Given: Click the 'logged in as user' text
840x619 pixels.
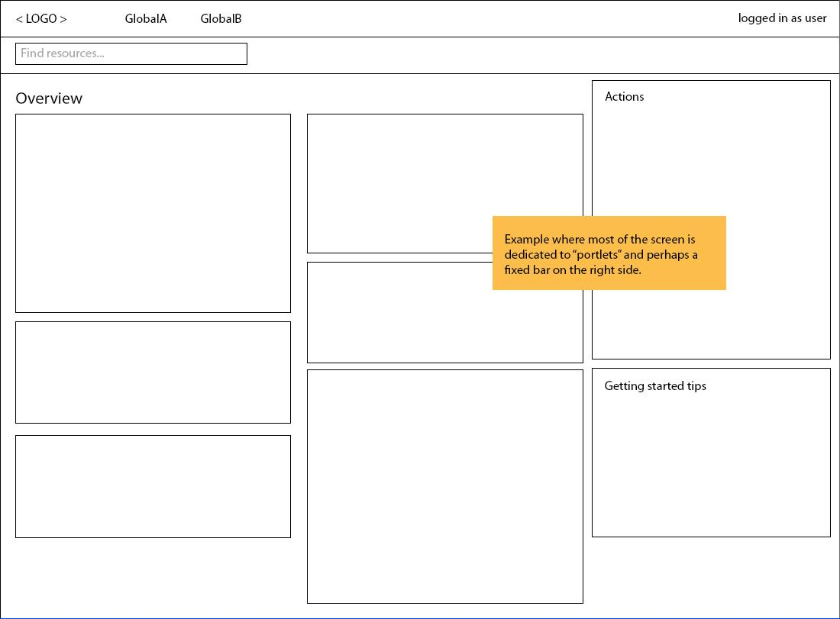Looking at the screenshot, I should (x=782, y=18).
